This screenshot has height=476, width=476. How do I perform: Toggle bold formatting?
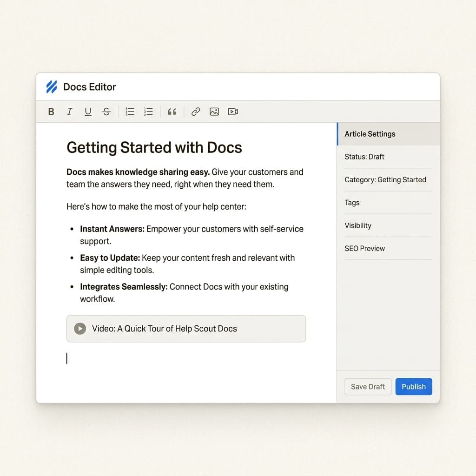(51, 112)
